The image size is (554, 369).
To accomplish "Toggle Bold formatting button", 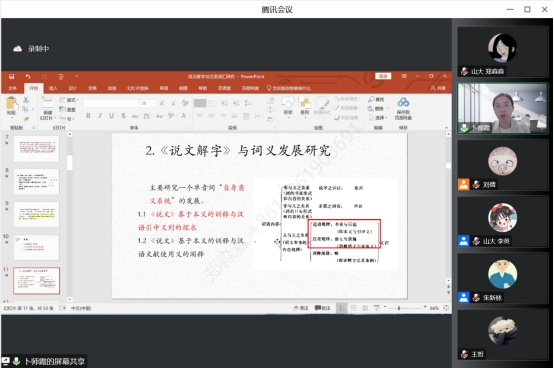I will [88, 116].
